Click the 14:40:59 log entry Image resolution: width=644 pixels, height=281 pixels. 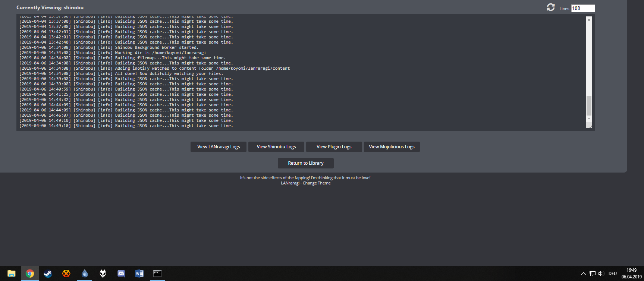[126, 89]
